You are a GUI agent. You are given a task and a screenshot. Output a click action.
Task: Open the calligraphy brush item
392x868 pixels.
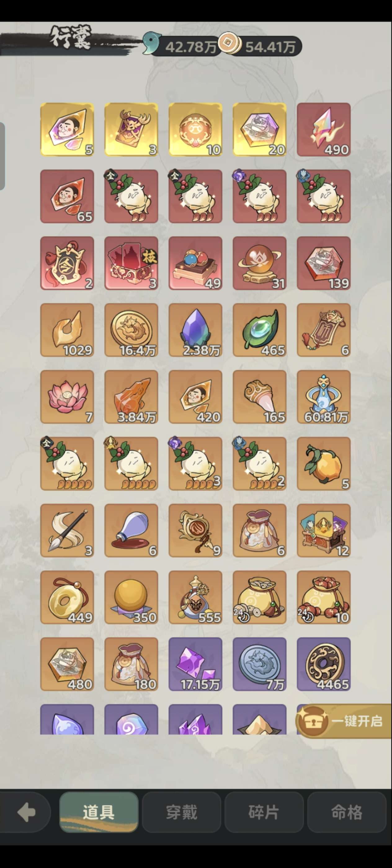[67, 530]
